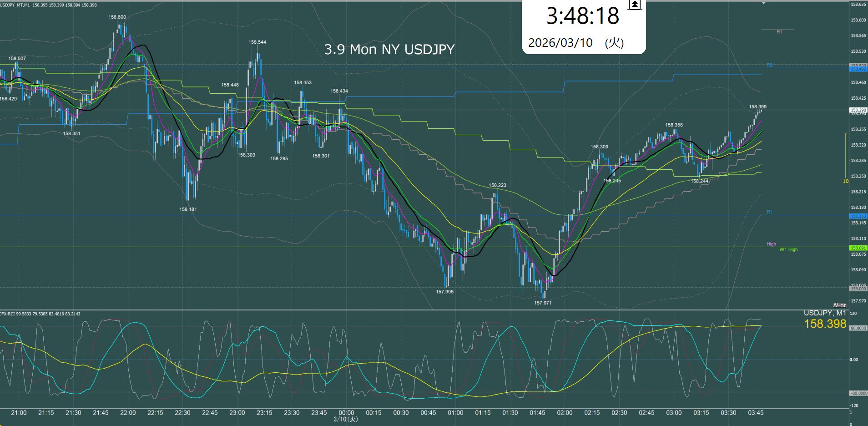Click the gray 158.000 price tag on axis
This screenshot has width=868, height=426.
point(858,289)
